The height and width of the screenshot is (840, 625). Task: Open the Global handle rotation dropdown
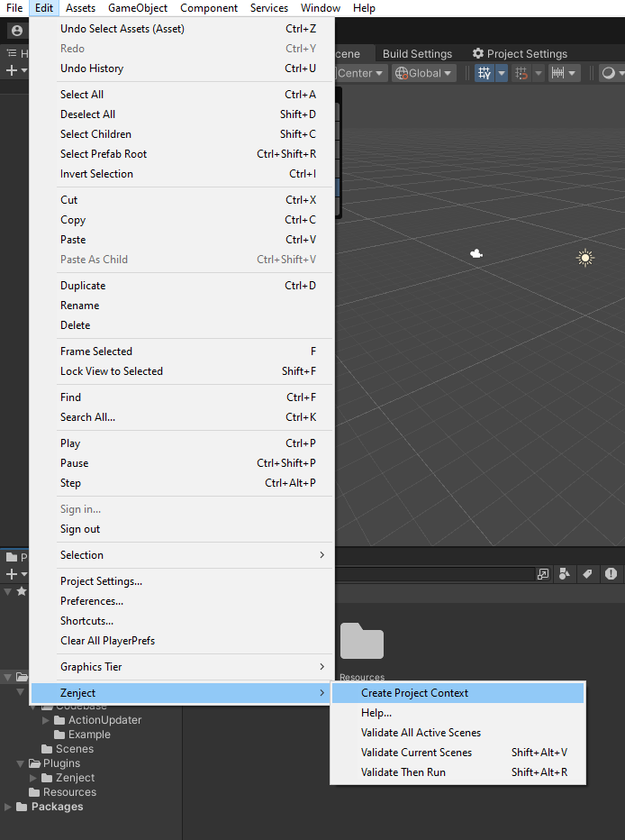click(x=424, y=73)
